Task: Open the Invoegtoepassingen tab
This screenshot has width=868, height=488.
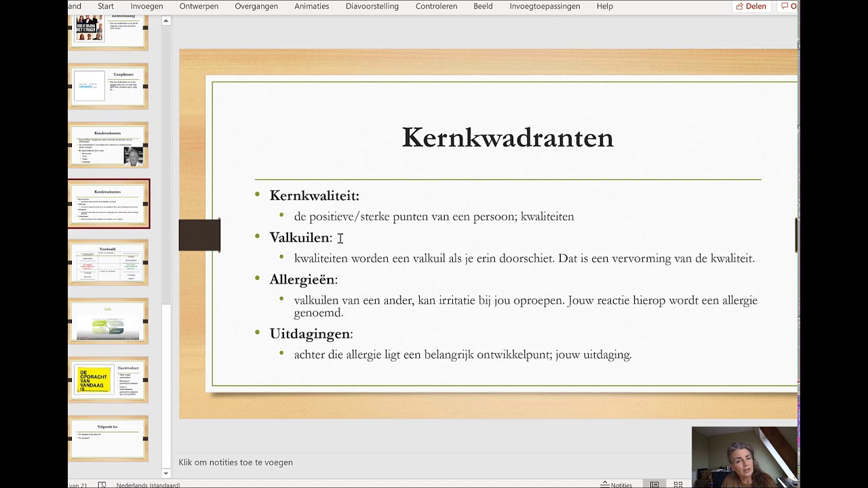Action: coord(545,6)
